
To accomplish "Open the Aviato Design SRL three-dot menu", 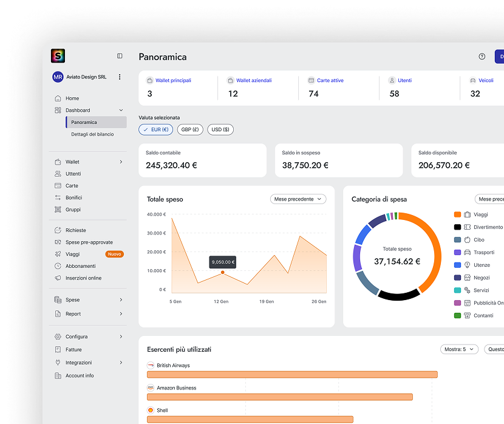I will pos(120,77).
